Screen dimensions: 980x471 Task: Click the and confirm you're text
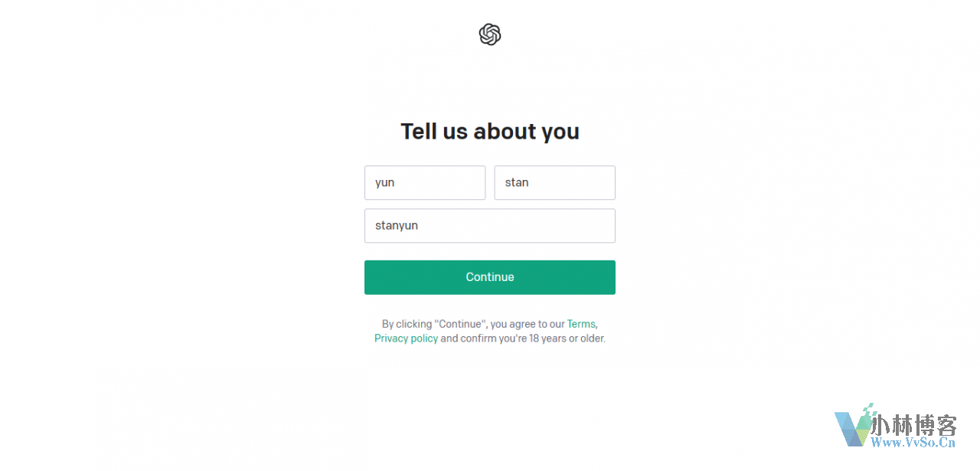click(x=484, y=339)
